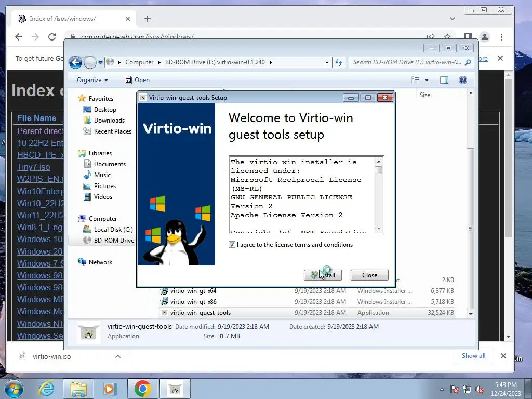This screenshot has width=532, height=399.
Task: Click the Install button in Virtio-win setup
Action: click(323, 275)
